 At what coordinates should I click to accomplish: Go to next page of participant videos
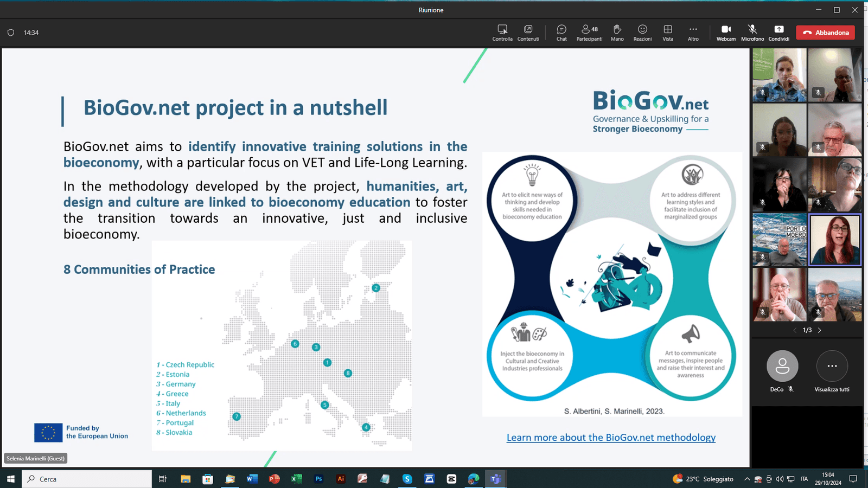819,330
